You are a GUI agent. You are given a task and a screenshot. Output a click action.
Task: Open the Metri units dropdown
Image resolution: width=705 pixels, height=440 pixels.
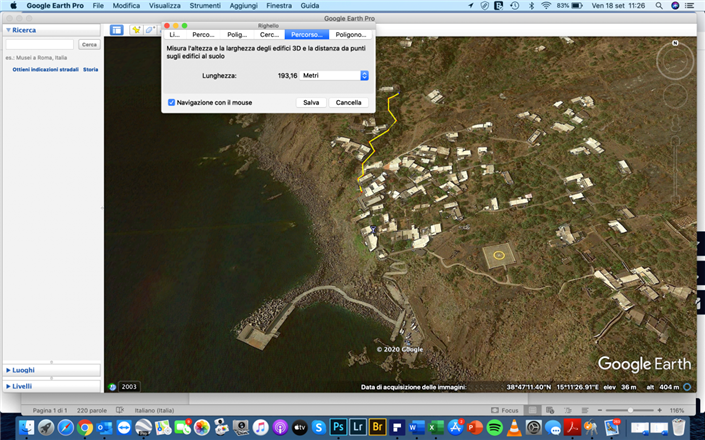(336, 75)
